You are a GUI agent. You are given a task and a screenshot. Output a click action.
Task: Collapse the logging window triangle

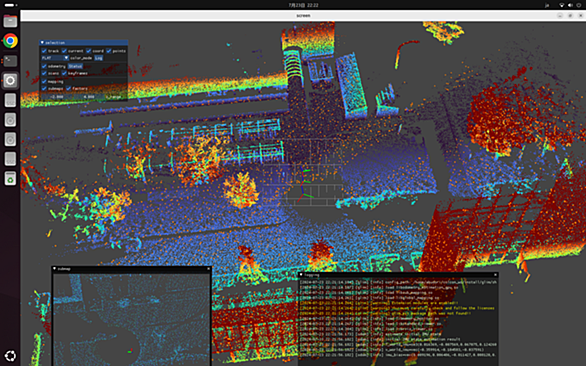tap(301, 275)
